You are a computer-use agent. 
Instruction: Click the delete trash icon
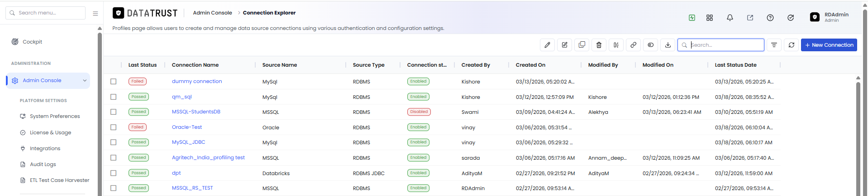[599, 45]
